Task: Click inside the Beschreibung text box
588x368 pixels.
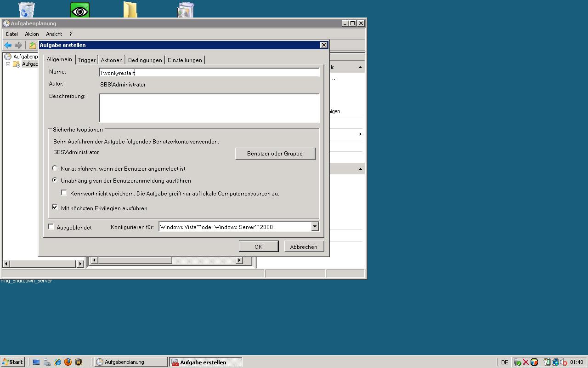Action: click(209, 108)
